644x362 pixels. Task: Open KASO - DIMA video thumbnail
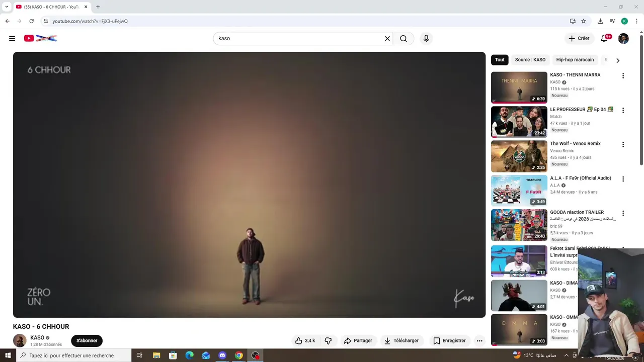tap(519, 295)
